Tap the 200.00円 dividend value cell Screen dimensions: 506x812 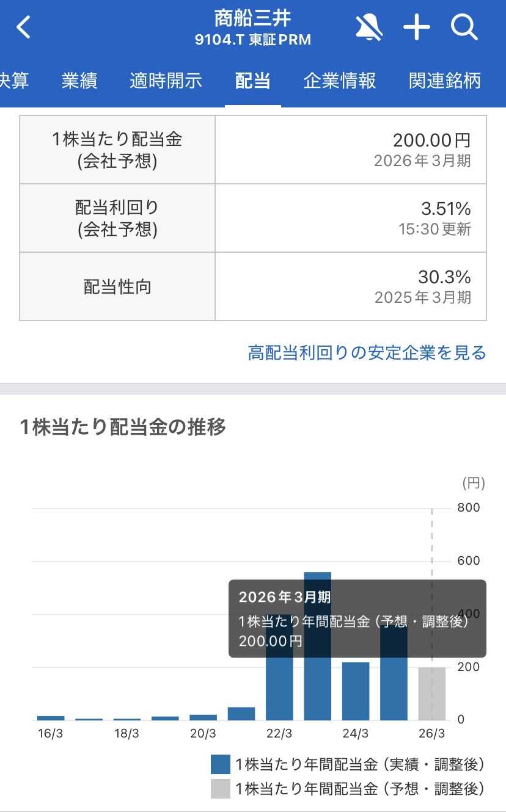pyautogui.click(x=351, y=150)
